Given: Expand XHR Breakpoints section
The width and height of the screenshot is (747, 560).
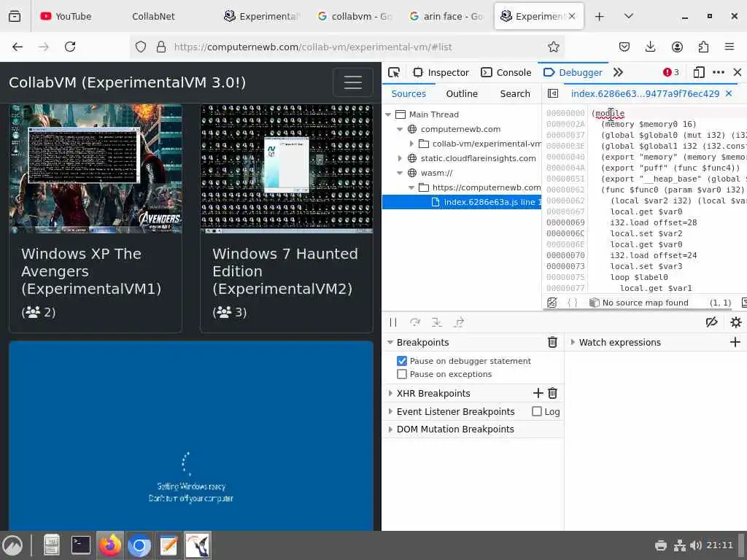Looking at the screenshot, I should [x=390, y=393].
